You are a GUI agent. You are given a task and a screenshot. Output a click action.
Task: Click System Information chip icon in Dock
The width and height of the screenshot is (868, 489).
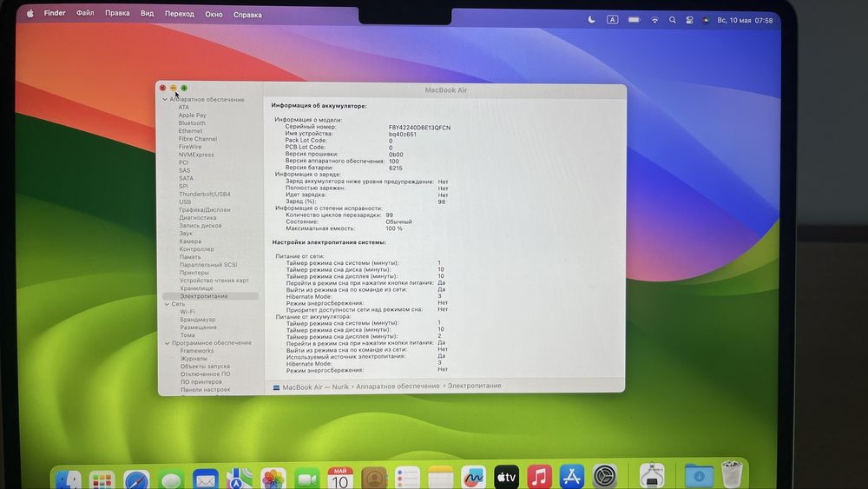[652, 475]
